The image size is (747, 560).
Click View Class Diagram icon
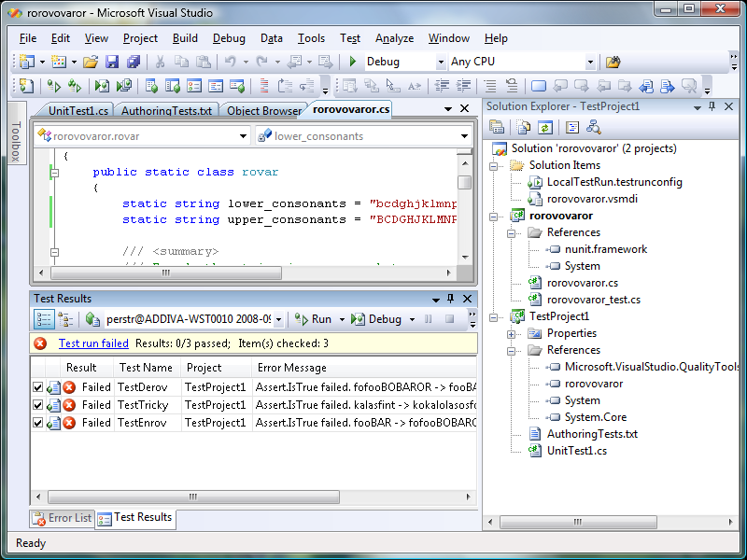(x=594, y=127)
